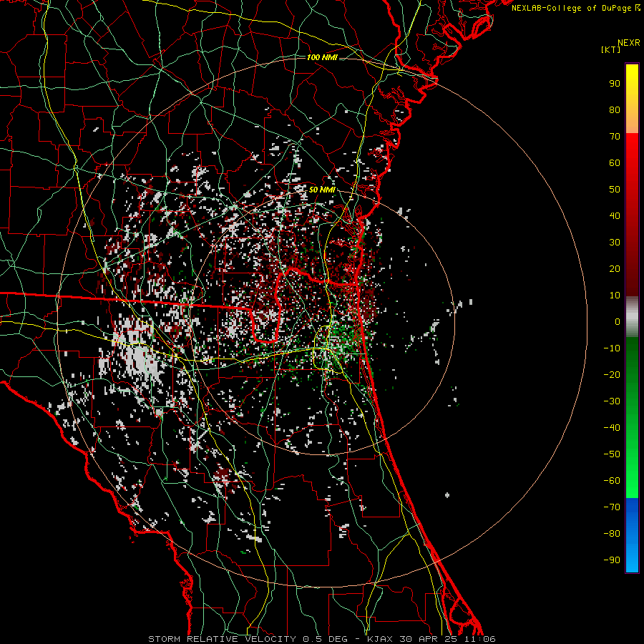Viewport: 644px width, 644px height.
Task: Click the KJAX station identifier
Action: pyautogui.click(x=379, y=639)
